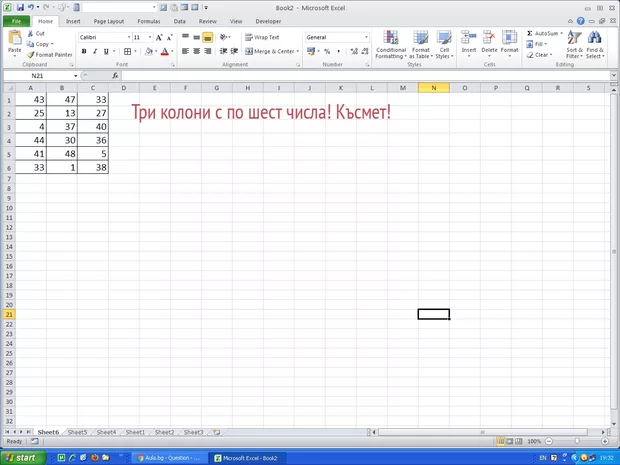Click the zoom in plus button
This screenshot has height=465, width=620.
coord(605,441)
